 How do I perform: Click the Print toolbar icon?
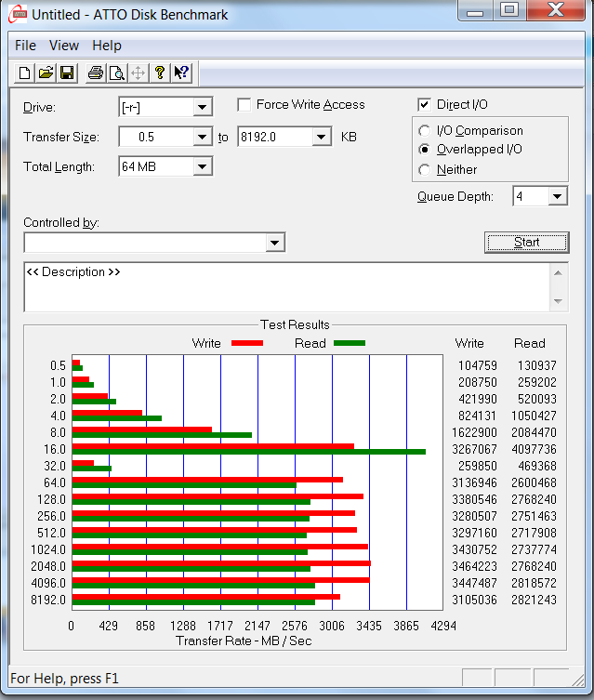tap(95, 73)
